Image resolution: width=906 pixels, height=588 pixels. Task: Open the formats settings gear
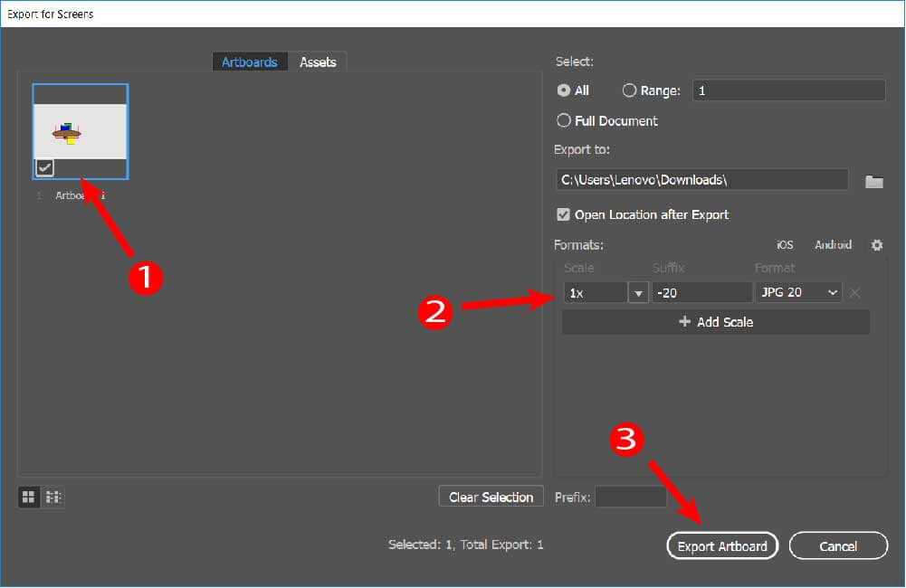[876, 245]
